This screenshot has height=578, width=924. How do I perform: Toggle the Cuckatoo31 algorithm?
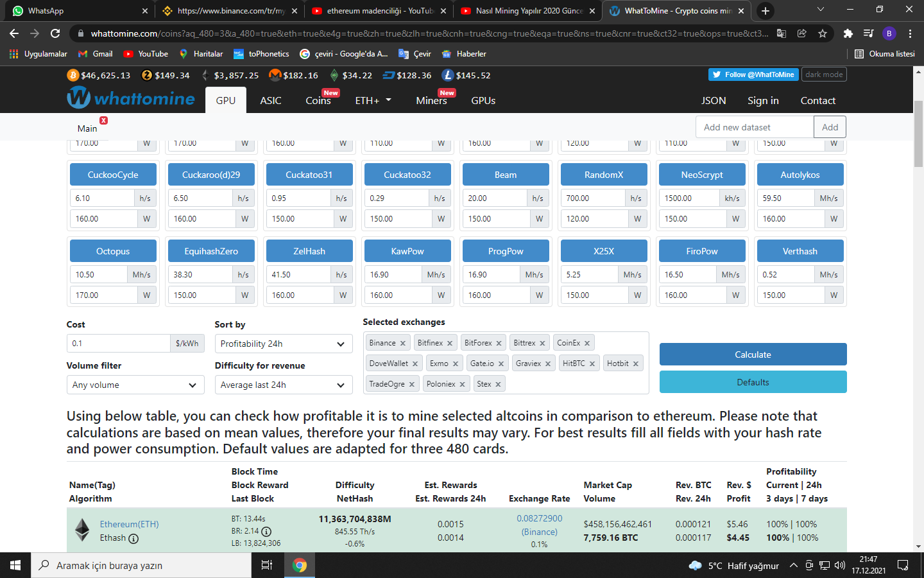(309, 175)
